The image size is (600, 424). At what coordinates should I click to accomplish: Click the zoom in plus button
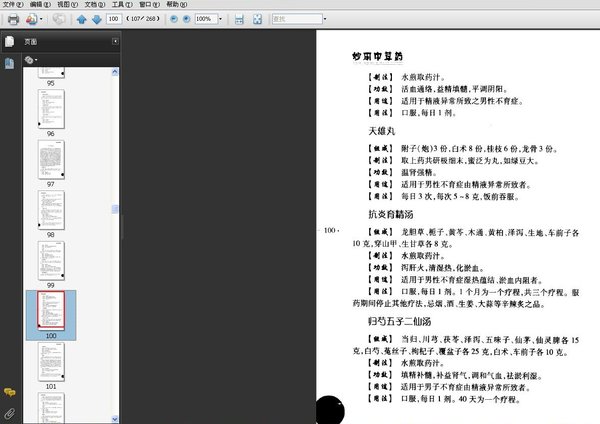tap(187, 19)
